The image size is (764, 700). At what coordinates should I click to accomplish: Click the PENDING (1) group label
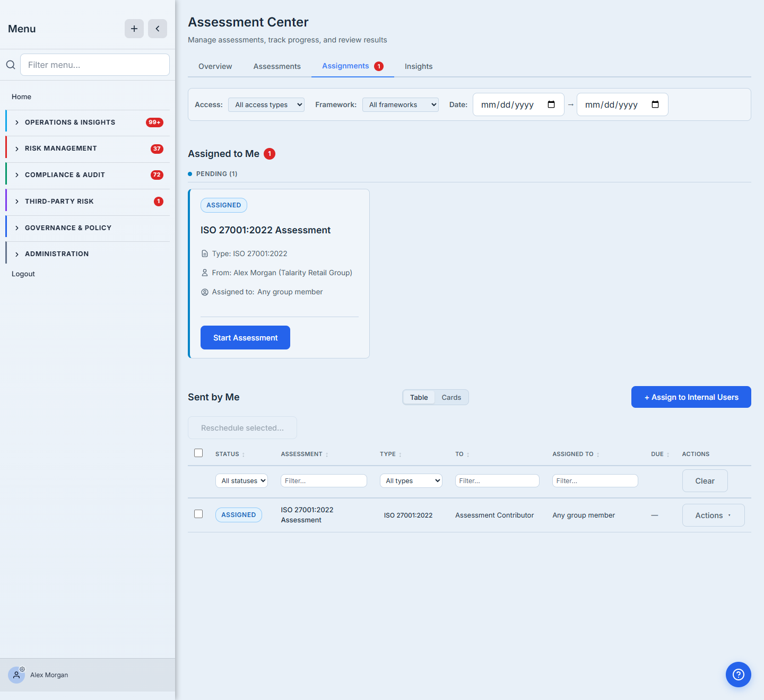coord(216,174)
